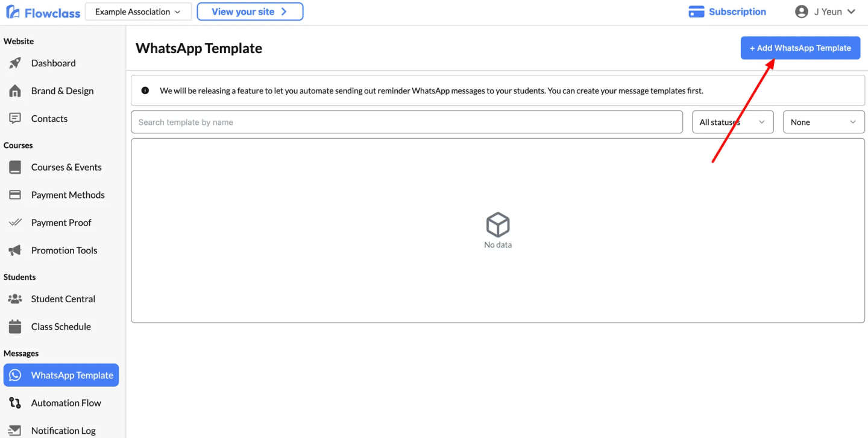Click the Brand & Design home icon
868x438 pixels.
pyautogui.click(x=15, y=90)
